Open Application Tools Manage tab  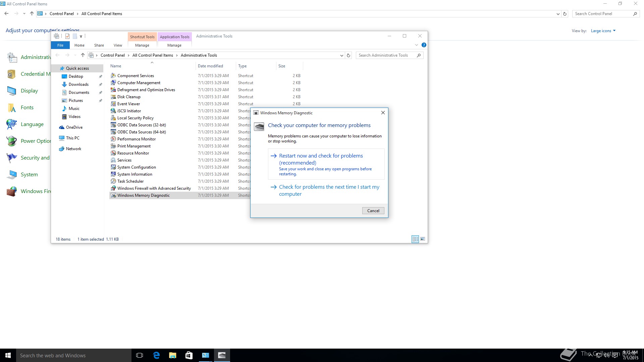[x=174, y=45]
